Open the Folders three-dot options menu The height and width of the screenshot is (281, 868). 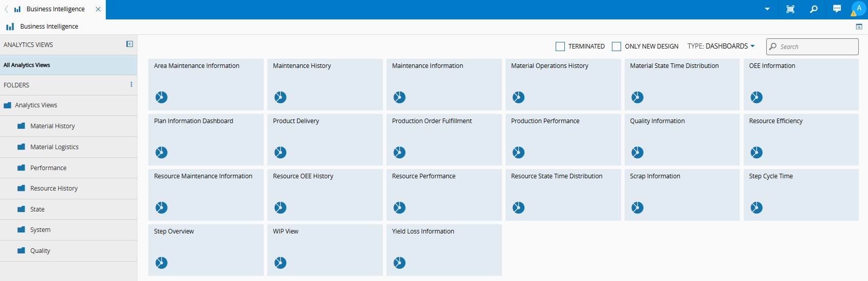point(131,85)
